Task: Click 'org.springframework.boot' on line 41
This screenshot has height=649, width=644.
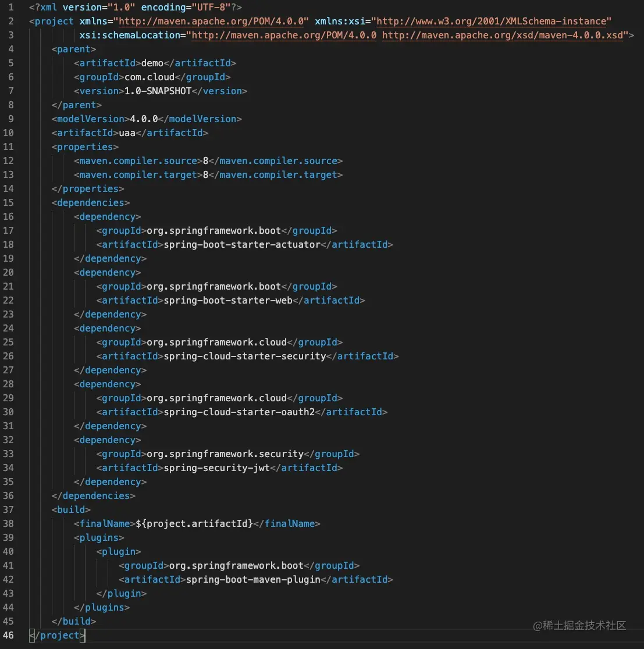Action: coord(236,566)
